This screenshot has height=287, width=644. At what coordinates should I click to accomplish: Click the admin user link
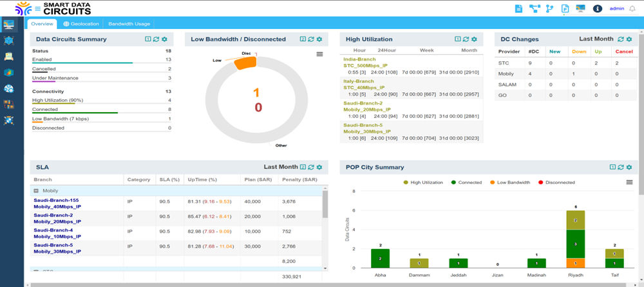[x=616, y=8]
